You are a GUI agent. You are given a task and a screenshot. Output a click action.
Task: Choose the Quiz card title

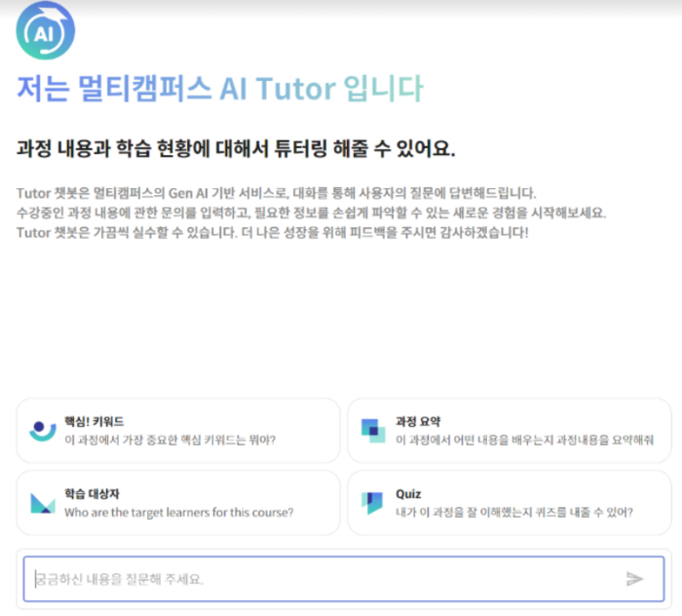click(408, 494)
